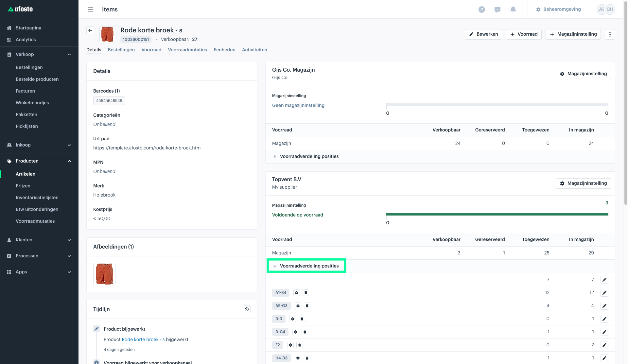This screenshot has width=628, height=364.
Task: Open the product image thumbnail under Afbeeldingen
Action: coord(104,274)
